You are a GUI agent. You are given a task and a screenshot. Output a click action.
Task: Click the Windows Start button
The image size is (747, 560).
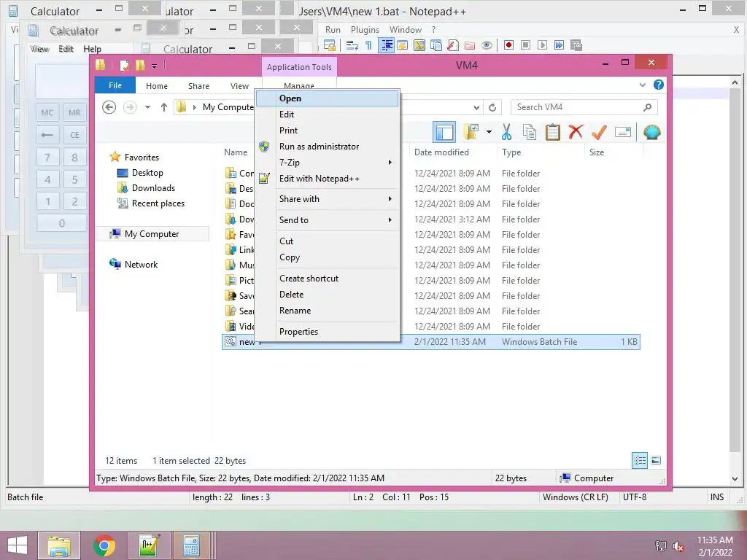click(x=18, y=545)
